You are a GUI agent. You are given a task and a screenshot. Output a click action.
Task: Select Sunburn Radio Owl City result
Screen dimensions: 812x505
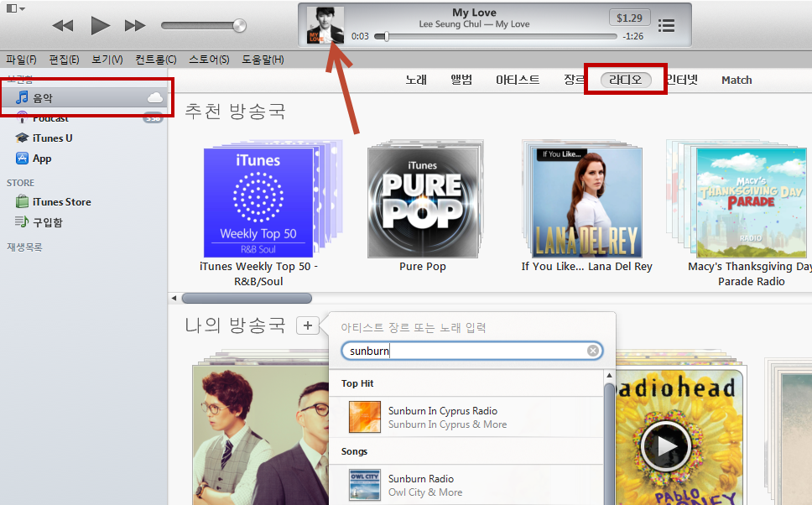(466, 485)
